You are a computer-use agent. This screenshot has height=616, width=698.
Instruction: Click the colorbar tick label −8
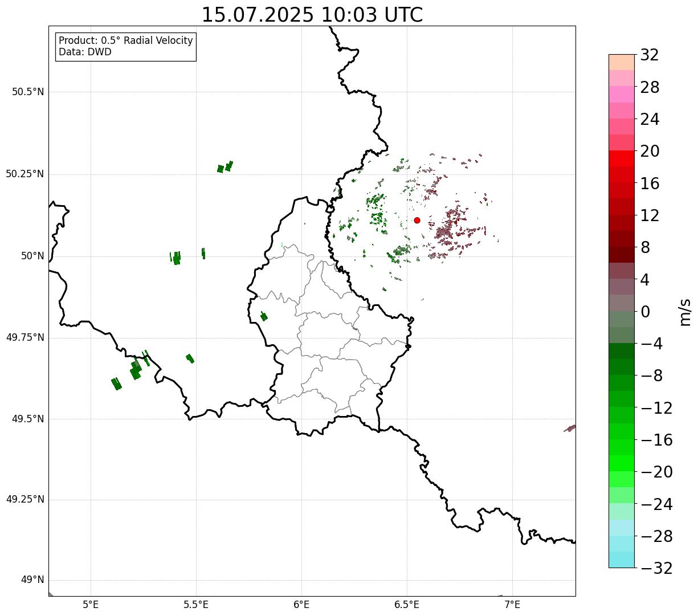click(x=651, y=376)
